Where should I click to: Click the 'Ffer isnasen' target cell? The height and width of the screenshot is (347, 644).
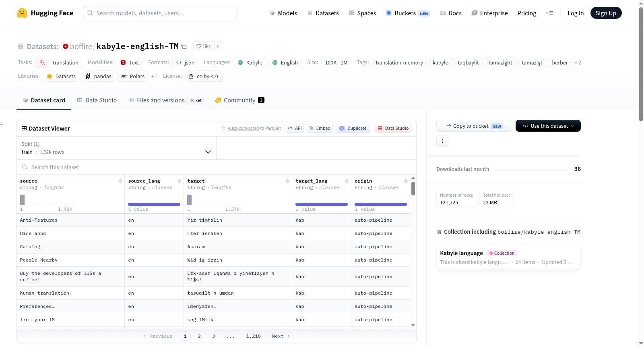pos(237,233)
